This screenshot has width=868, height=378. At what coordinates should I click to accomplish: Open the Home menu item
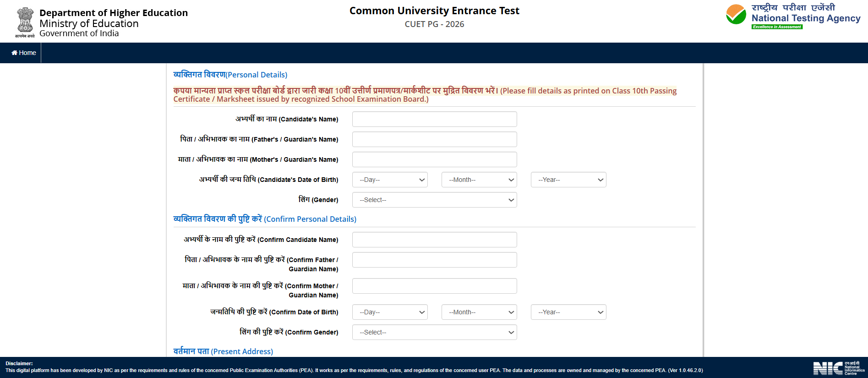(x=24, y=53)
